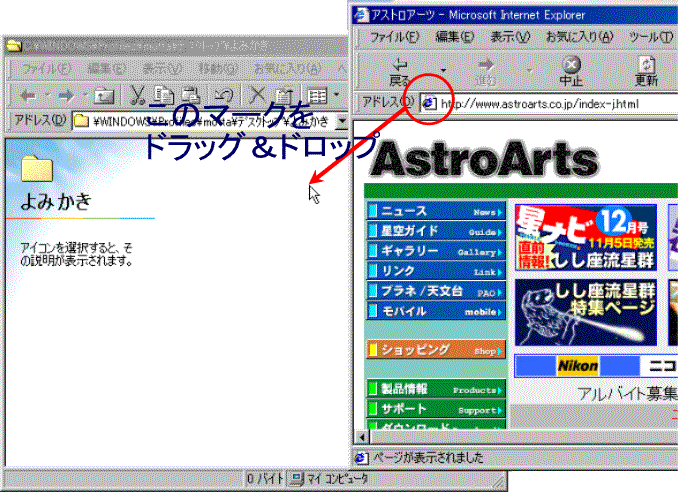Click the large よみかき folder icon
Image resolution: width=678 pixels, height=492 pixels.
(37, 169)
